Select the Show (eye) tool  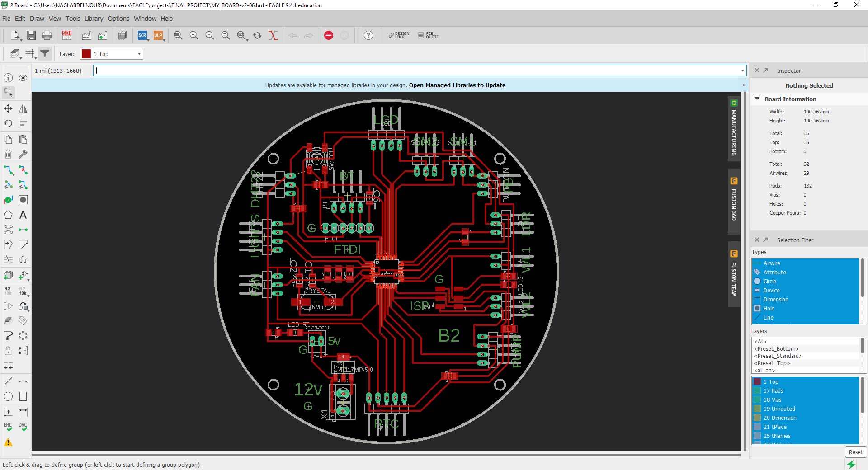point(23,78)
